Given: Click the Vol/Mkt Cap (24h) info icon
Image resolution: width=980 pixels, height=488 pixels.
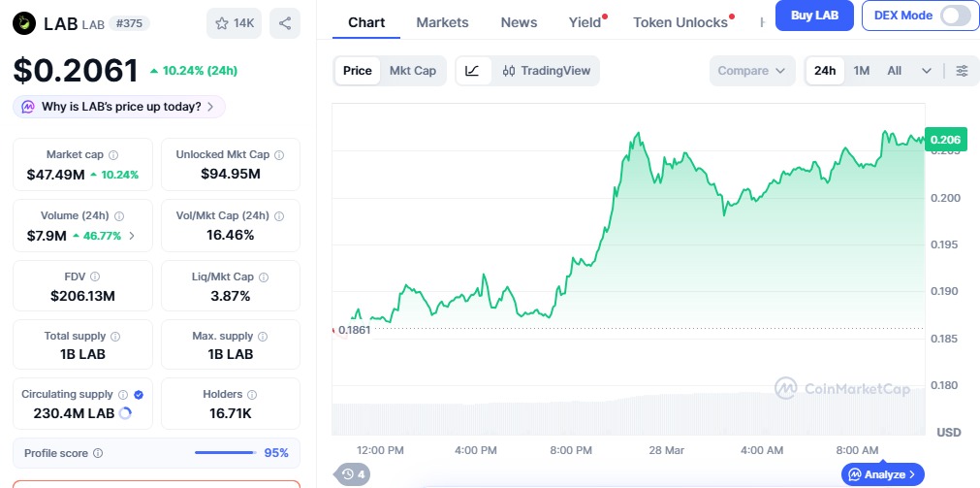Looking at the screenshot, I should tap(279, 215).
